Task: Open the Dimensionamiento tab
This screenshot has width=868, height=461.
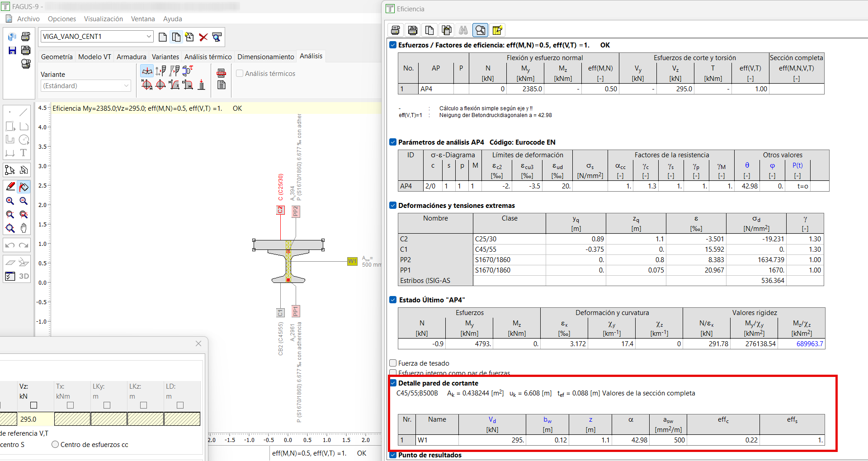Action: [x=265, y=56]
